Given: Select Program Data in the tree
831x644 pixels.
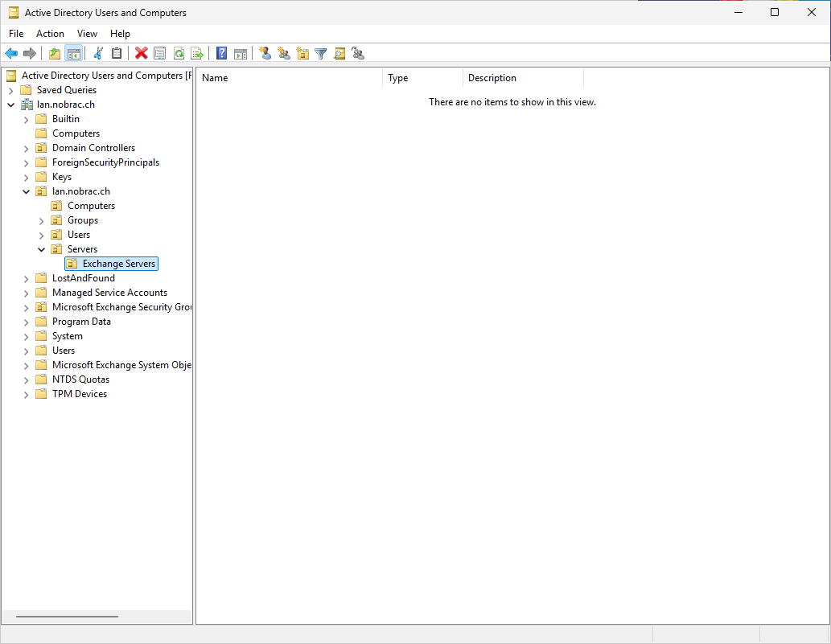Looking at the screenshot, I should point(81,322).
